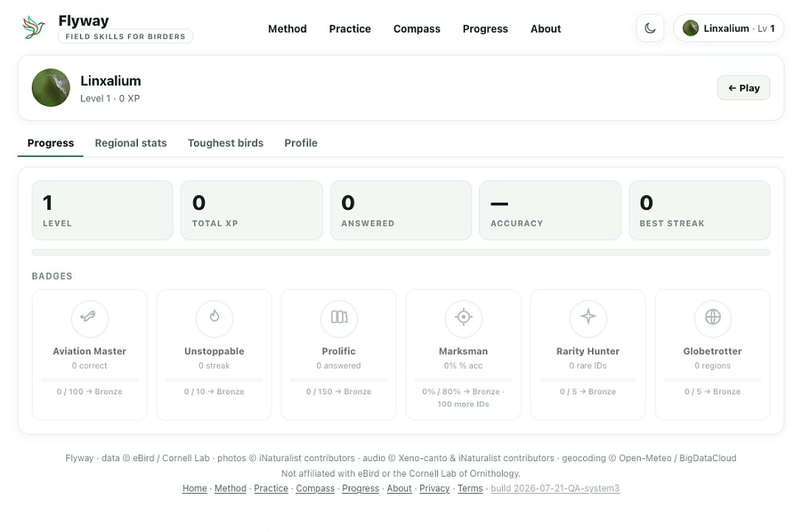This screenshot has width=811, height=532.
Task: Click the Globetrotter badge title text
Action: 713,351
